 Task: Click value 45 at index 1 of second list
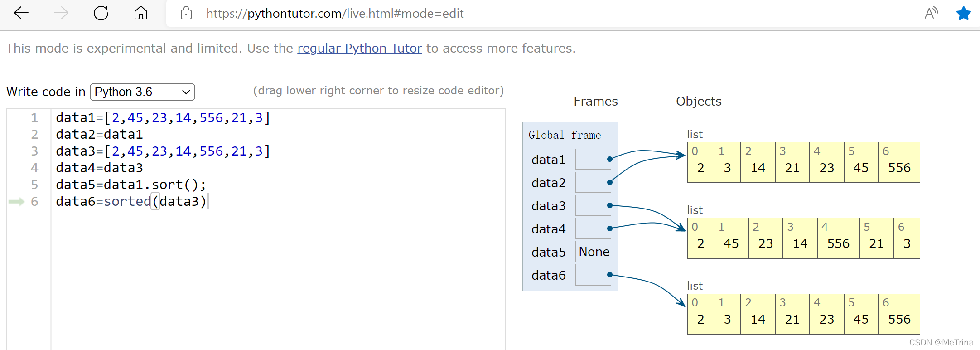pyautogui.click(x=731, y=243)
